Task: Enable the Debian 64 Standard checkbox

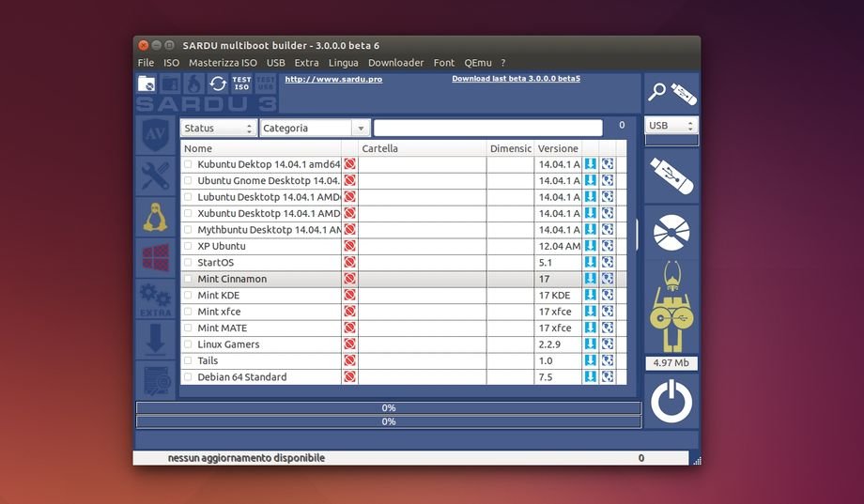Action: click(x=188, y=377)
